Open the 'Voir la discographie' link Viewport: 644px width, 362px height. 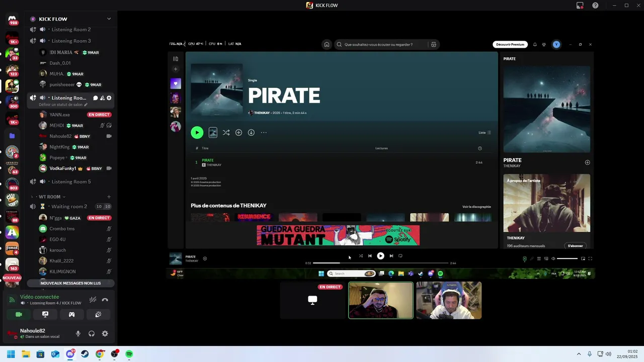[x=476, y=207]
